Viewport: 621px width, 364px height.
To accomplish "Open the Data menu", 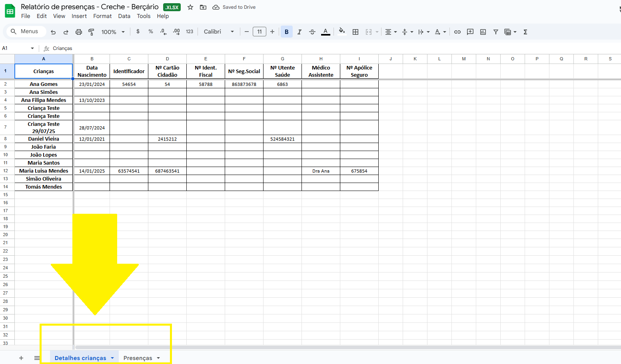I will click(x=124, y=16).
